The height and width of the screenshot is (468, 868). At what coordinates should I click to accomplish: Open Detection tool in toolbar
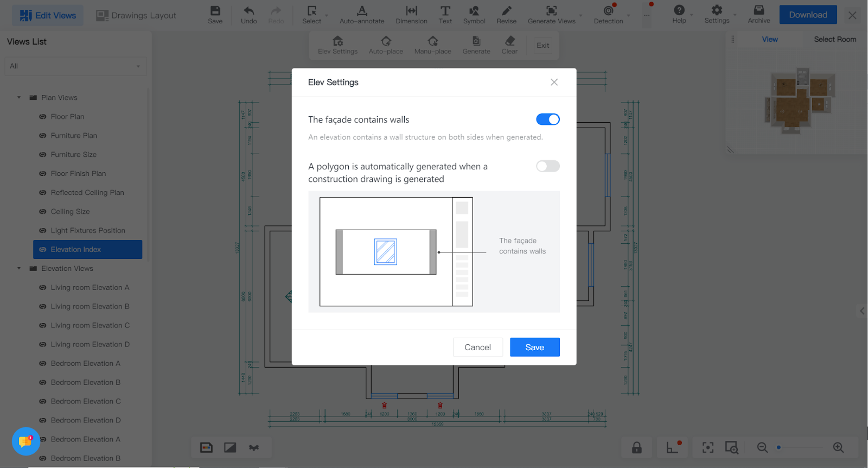(608, 11)
